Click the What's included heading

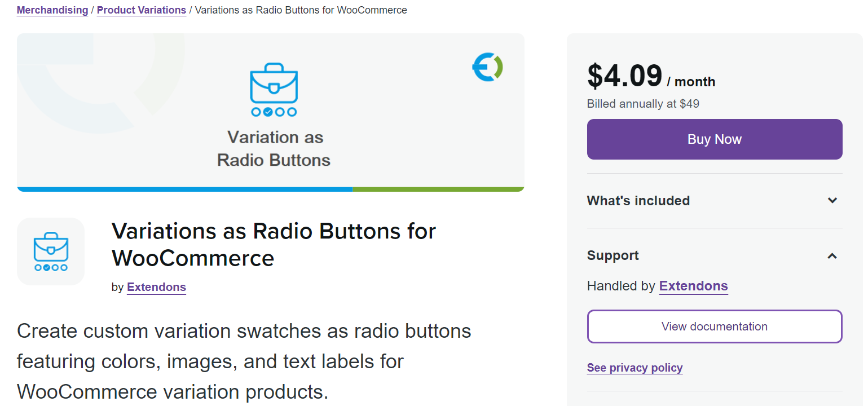coord(638,201)
